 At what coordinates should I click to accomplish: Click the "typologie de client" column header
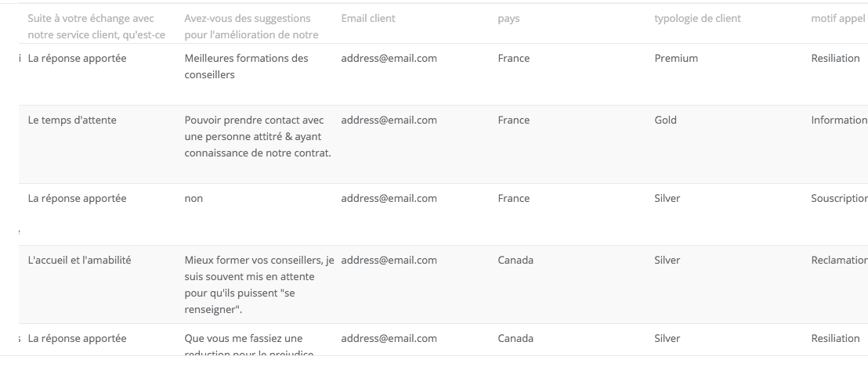(697, 19)
